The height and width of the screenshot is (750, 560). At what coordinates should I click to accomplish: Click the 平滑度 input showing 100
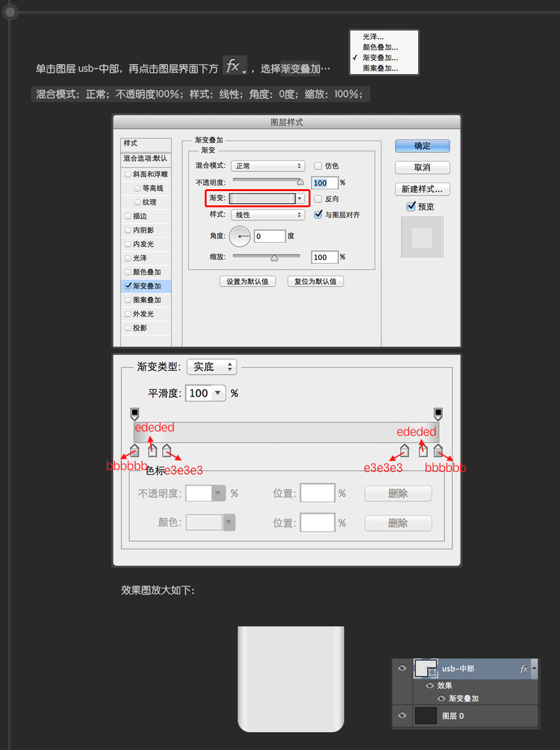coord(198,393)
